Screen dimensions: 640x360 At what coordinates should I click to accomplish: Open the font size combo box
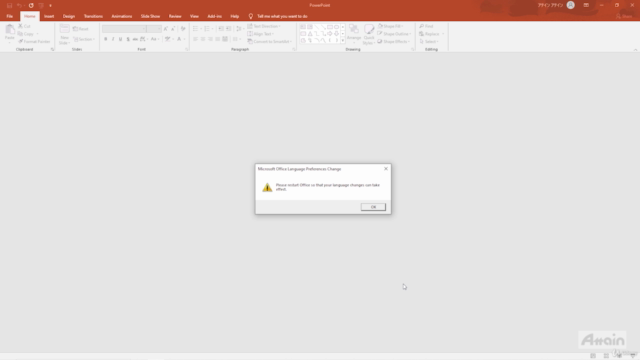154,29
